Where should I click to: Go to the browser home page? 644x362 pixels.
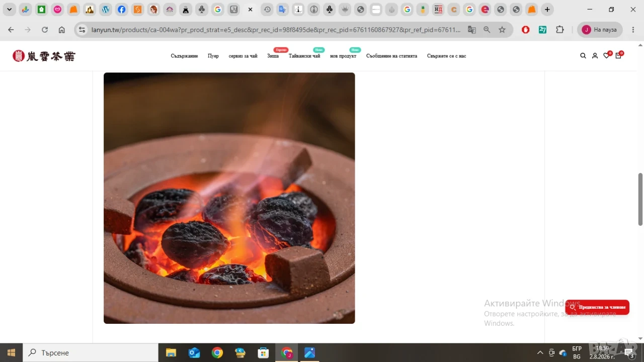point(61,30)
